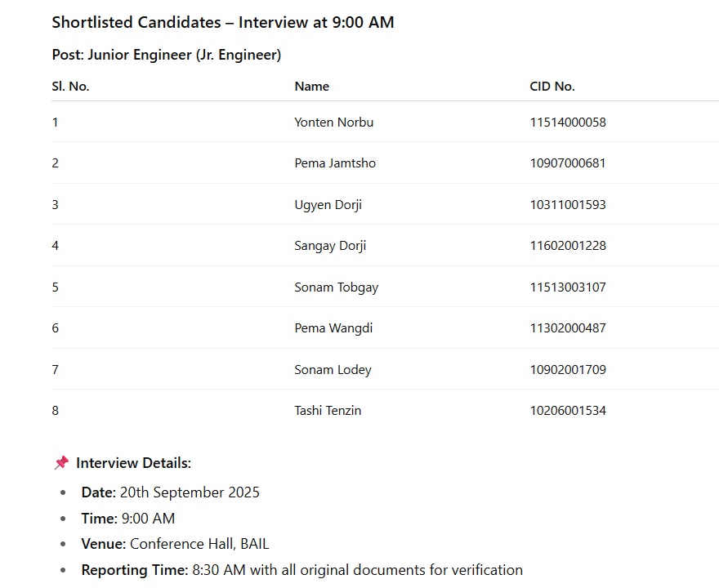Select the Post: Junior Engineer subtitle
This screenshot has width=719, height=588.
point(167,56)
